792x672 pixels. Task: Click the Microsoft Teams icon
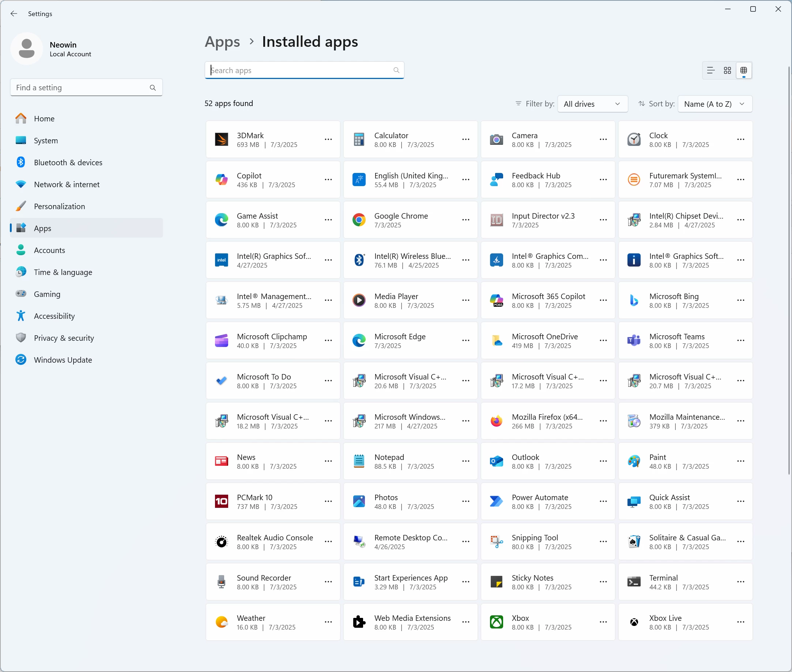[x=634, y=341]
